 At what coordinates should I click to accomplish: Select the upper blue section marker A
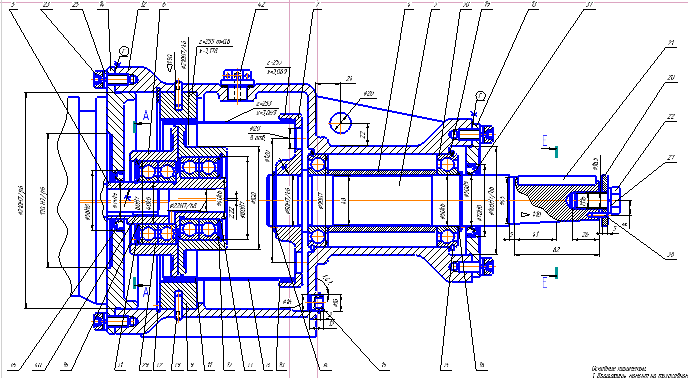(x=146, y=116)
